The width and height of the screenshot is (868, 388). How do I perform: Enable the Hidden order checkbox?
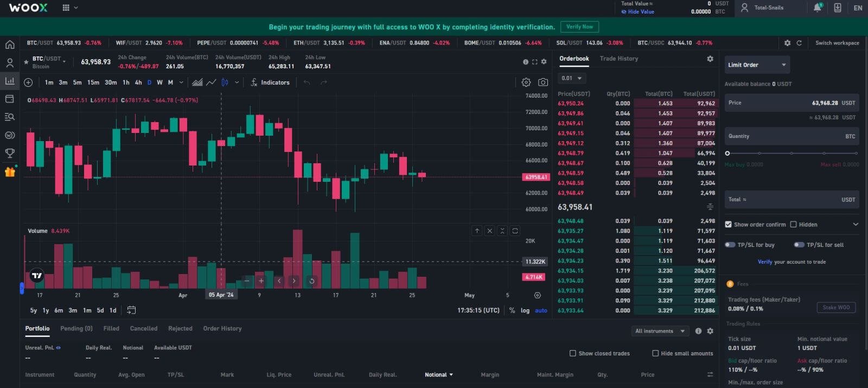[793, 224]
